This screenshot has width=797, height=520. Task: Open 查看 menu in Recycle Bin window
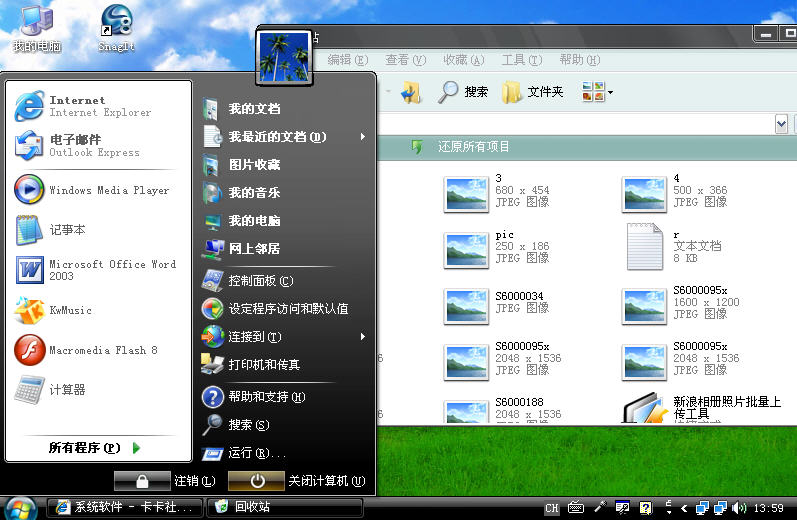click(405, 60)
